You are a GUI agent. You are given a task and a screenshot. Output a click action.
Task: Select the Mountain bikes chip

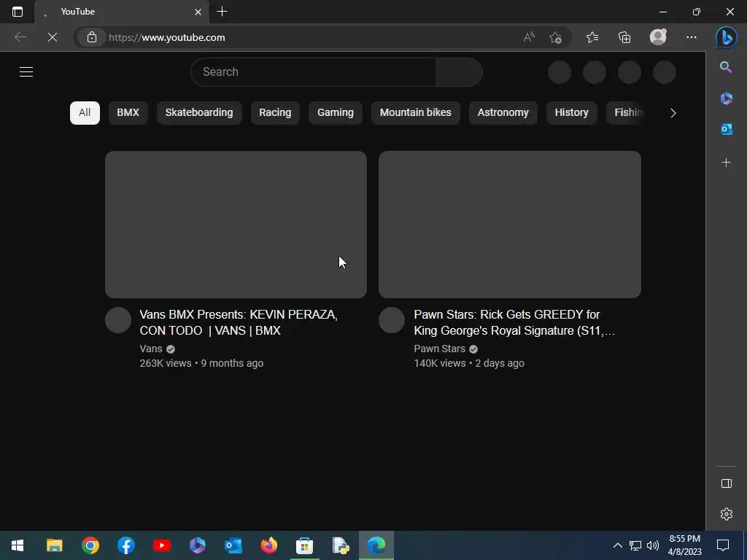point(415,113)
